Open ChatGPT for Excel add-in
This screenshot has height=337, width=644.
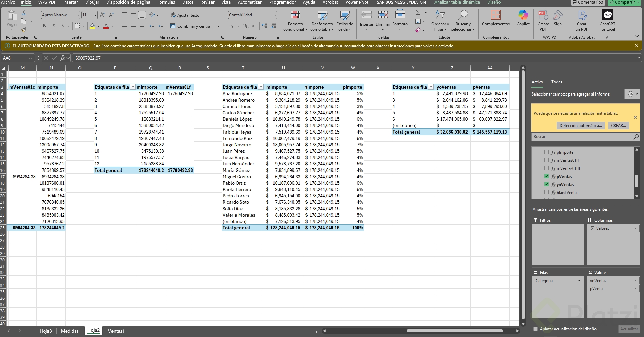tap(607, 21)
